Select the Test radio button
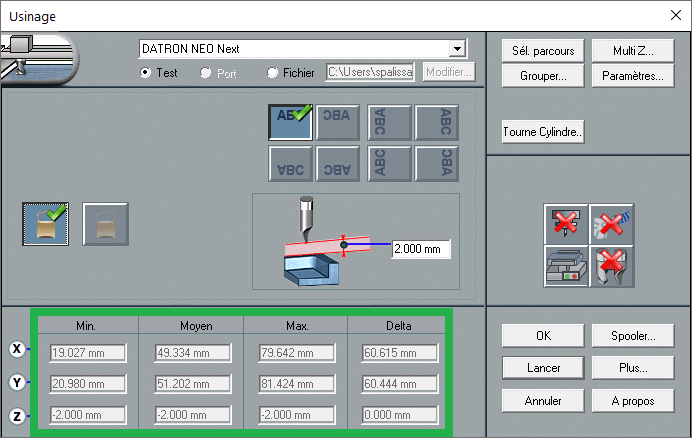Screen dimensions: 692x438 [146, 73]
